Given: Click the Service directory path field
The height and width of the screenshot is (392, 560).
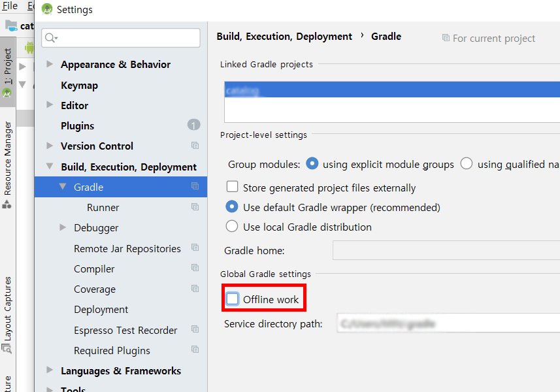Looking at the screenshot, I should click(448, 323).
